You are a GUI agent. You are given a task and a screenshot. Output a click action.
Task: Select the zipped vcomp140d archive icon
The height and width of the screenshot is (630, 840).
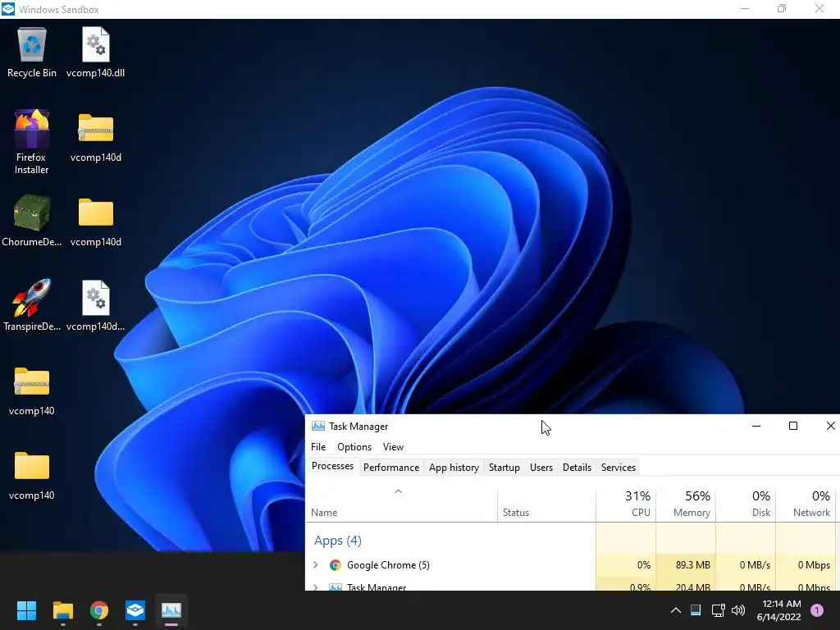pos(95,136)
